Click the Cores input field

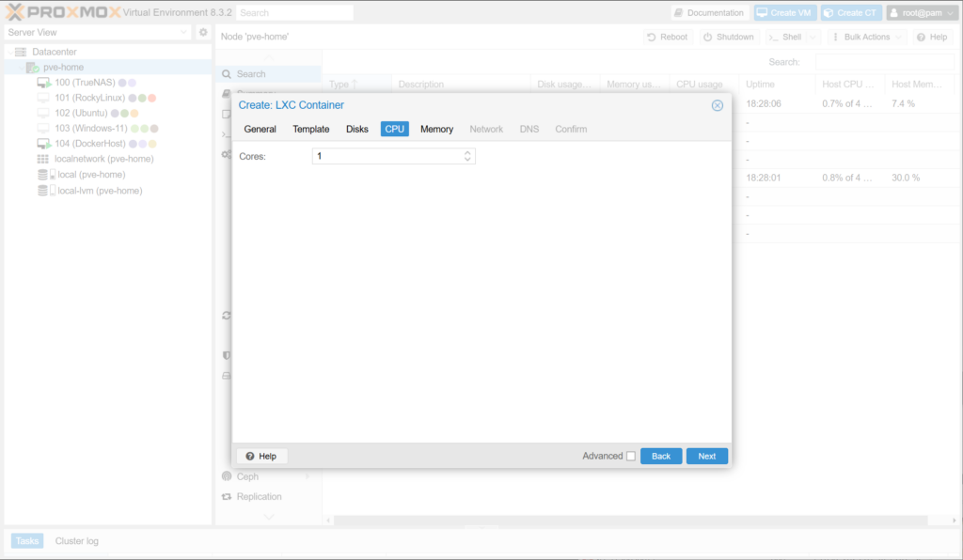[386, 156]
